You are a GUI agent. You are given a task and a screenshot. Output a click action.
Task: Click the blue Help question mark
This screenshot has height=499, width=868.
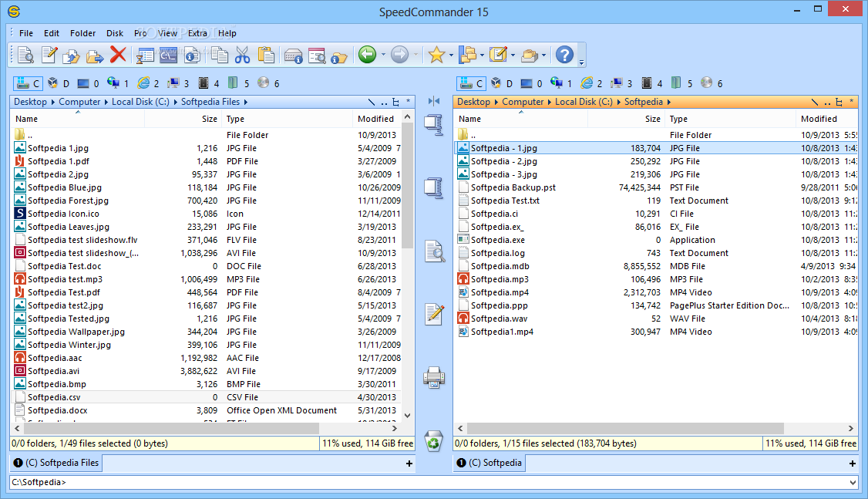(564, 55)
